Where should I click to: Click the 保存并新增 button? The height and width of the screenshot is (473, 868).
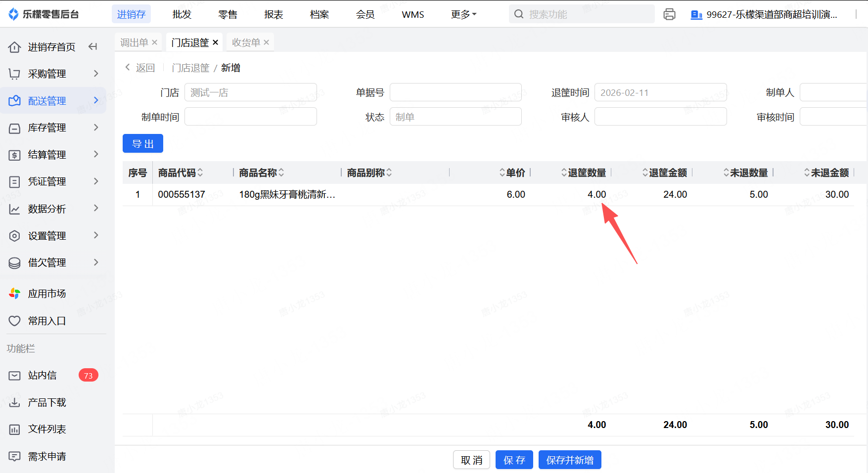coord(570,460)
